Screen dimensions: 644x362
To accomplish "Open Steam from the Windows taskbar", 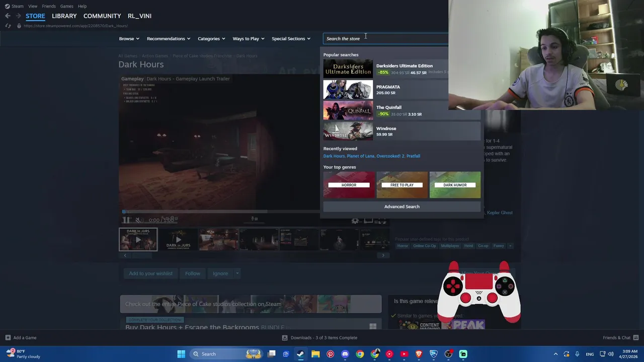I will click(x=300, y=354).
